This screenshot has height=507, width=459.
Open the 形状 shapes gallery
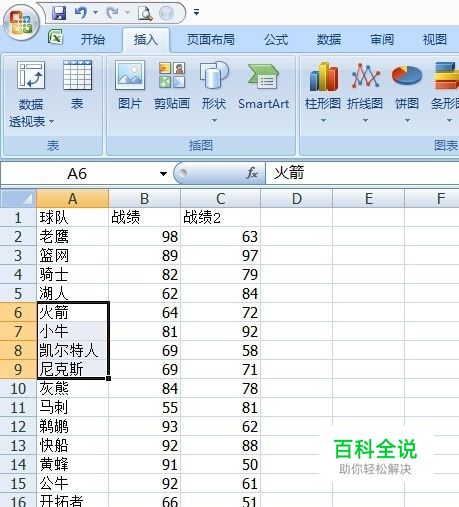coord(214,85)
